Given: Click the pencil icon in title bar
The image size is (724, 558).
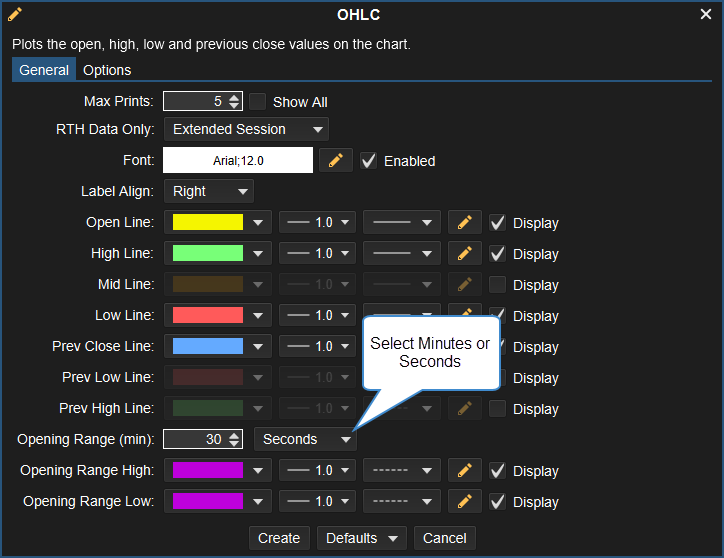Looking at the screenshot, I should coord(15,14).
